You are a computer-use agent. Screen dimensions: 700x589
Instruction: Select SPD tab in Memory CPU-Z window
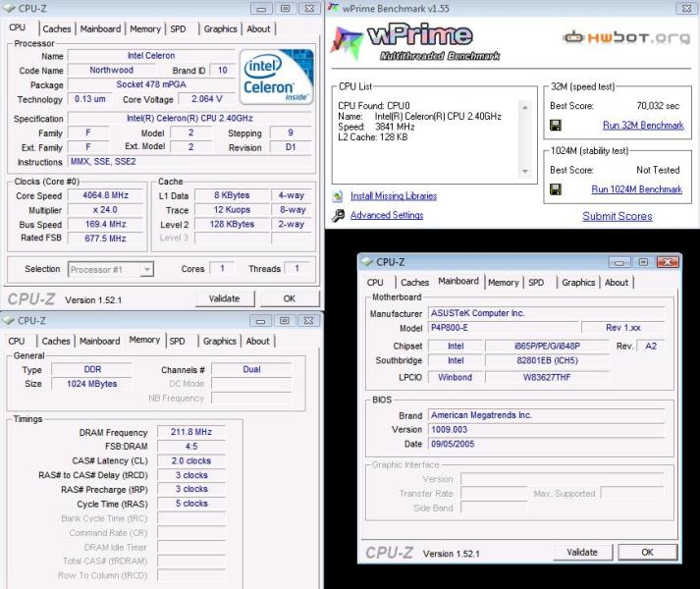178,342
